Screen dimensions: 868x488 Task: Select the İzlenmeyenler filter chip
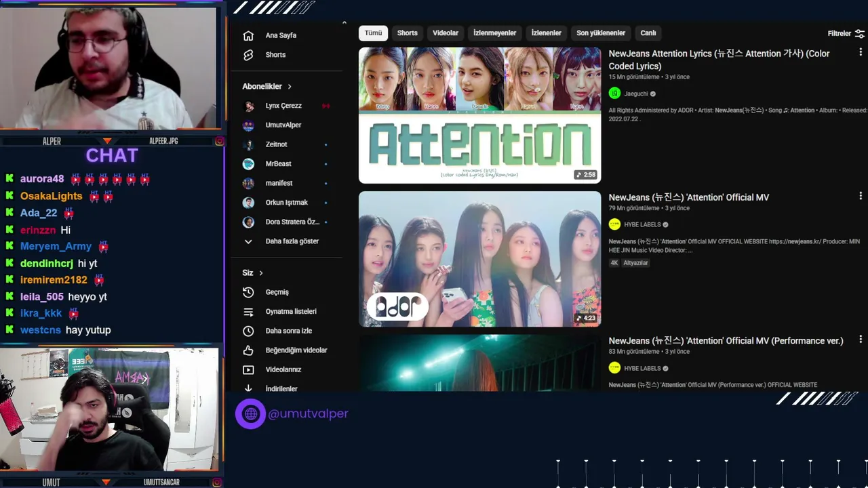click(x=494, y=33)
